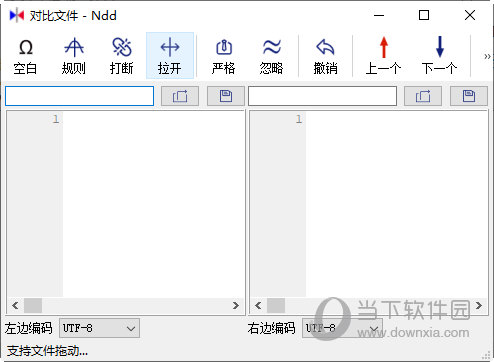Jump to 下一个 (next) difference
The height and width of the screenshot is (362, 494).
439,56
